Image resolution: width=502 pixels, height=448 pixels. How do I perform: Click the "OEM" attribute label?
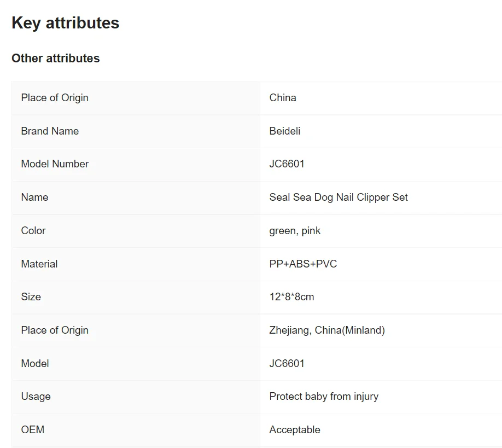(33, 430)
